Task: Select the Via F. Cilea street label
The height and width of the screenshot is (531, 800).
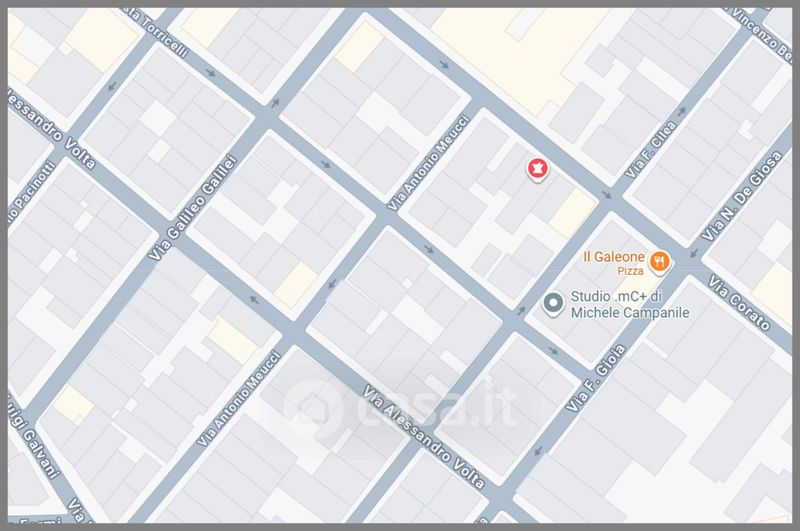Action: pyautogui.click(x=651, y=149)
